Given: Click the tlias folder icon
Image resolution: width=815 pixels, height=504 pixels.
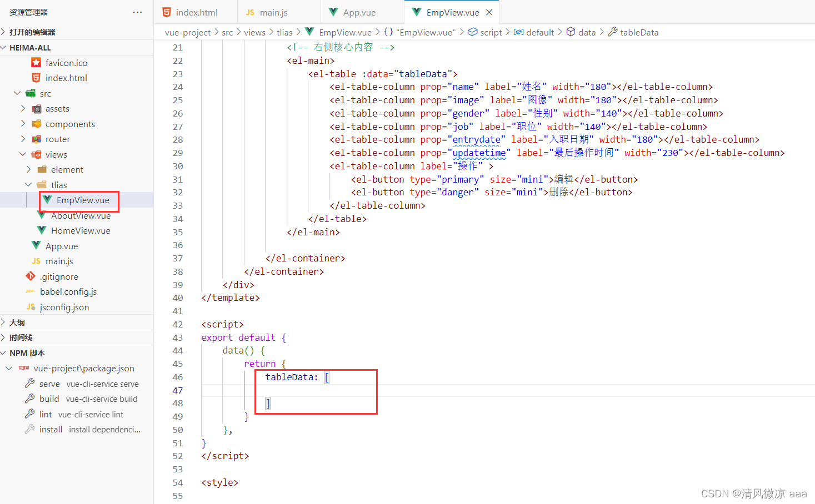Looking at the screenshot, I should tap(42, 185).
